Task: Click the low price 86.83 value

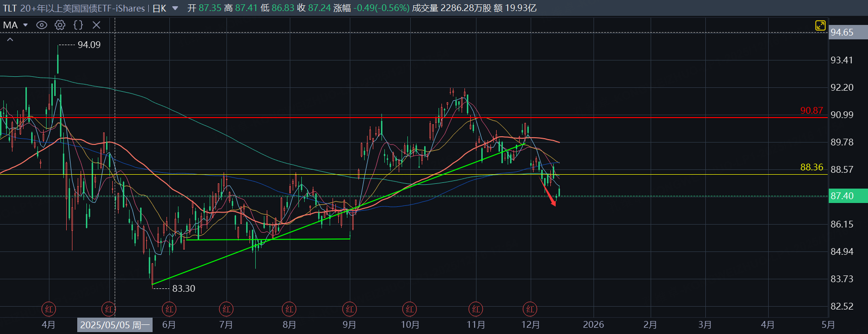Action: coord(283,8)
